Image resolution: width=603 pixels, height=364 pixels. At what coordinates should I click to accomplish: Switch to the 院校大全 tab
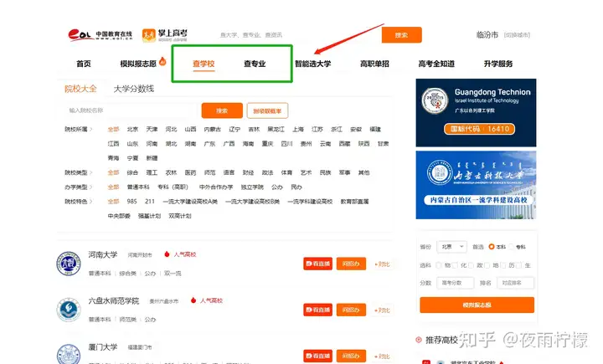click(x=80, y=89)
